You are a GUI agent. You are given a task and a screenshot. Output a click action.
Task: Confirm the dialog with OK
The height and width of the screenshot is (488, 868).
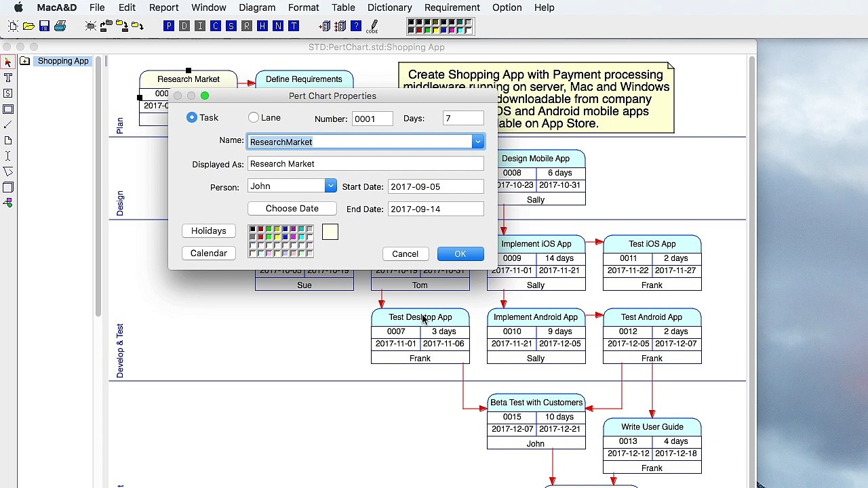(x=460, y=253)
